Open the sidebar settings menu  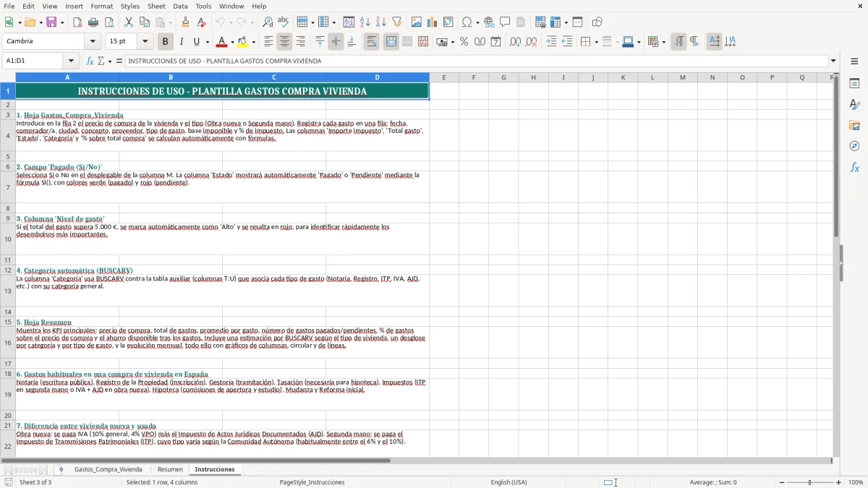pyautogui.click(x=854, y=61)
